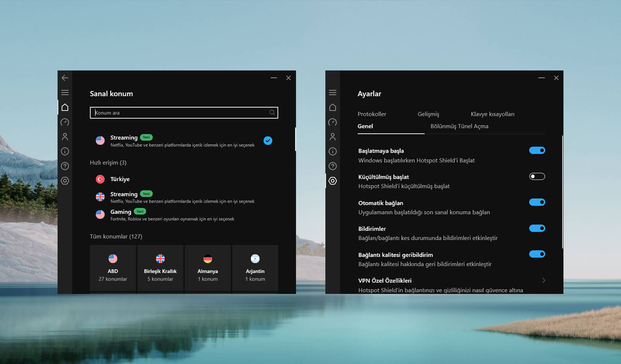
Task: Click the Ayarlar panel scrollbar
Action: pos(563,192)
